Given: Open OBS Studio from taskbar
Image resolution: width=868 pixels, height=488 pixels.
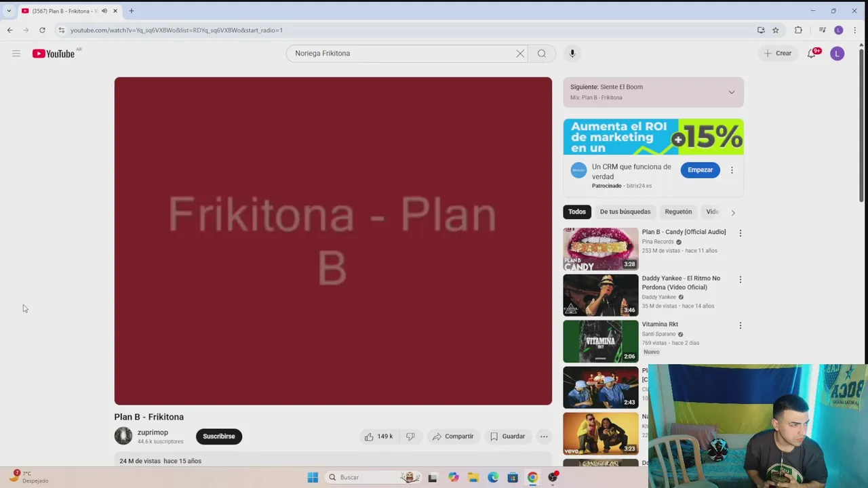Looking at the screenshot, I should pos(553,477).
